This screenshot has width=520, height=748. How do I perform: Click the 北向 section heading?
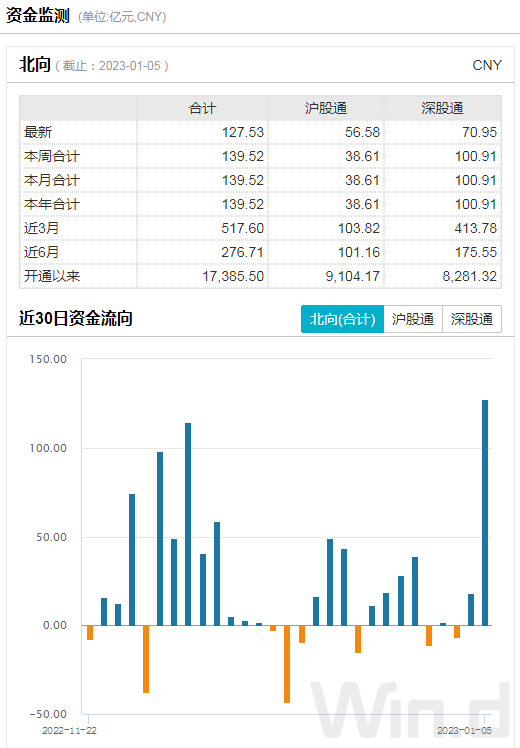[35, 64]
